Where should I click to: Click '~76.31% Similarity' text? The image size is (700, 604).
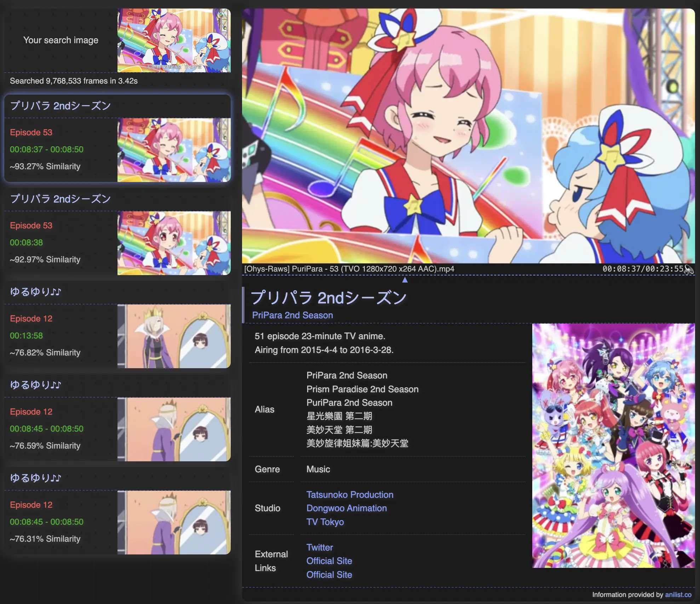(x=45, y=539)
